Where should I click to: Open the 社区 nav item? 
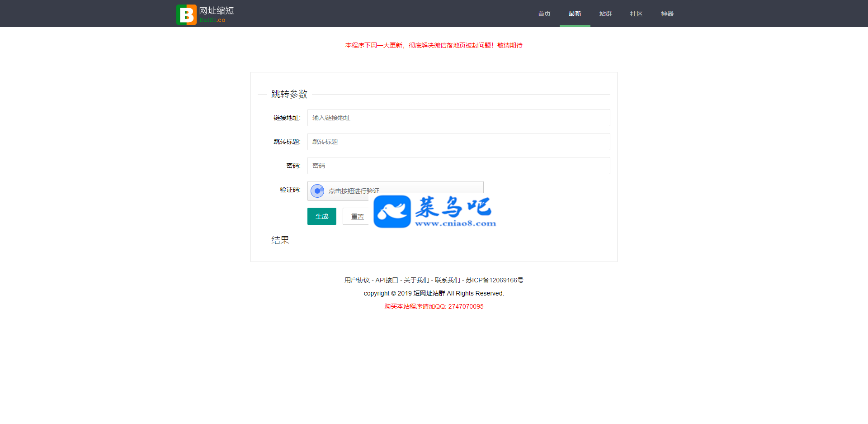[x=637, y=14]
